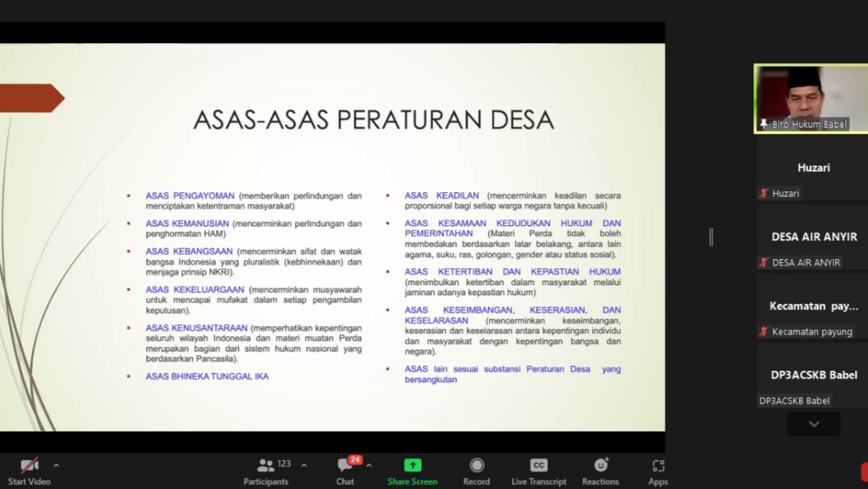
Task: Open the Apps icon in toolbar
Action: (658, 465)
